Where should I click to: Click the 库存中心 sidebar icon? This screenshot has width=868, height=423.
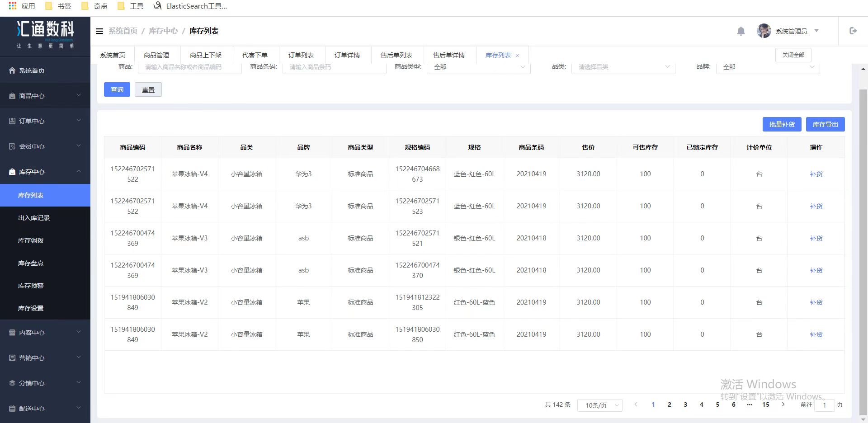[x=12, y=172]
